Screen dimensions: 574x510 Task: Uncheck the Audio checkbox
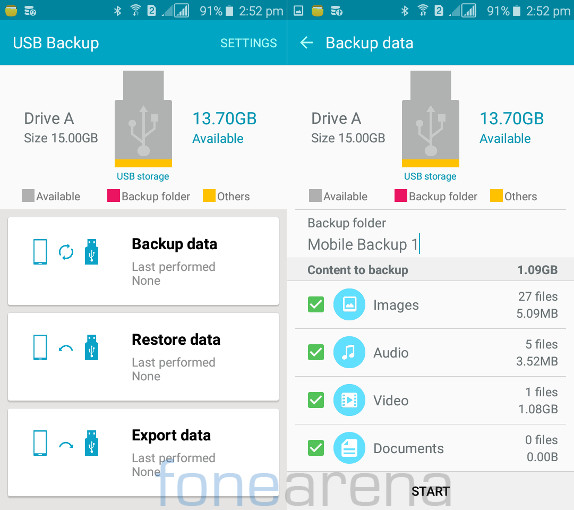(316, 352)
